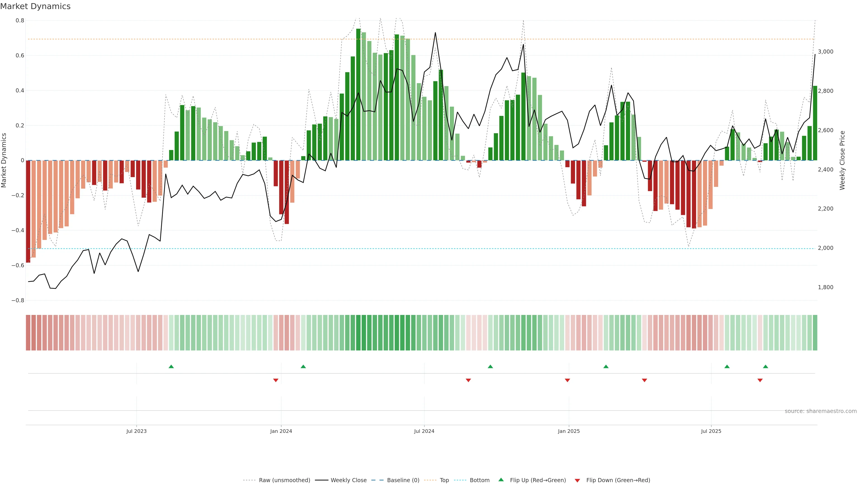Click the red flip-down triangle just before Jan 2024
The width and height of the screenshot is (868, 488).
click(x=276, y=380)
